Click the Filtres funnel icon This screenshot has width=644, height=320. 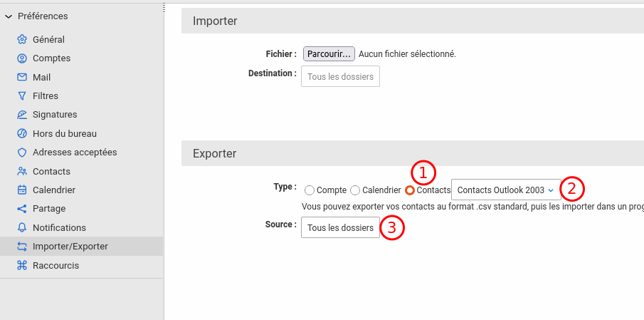(22, 96)
